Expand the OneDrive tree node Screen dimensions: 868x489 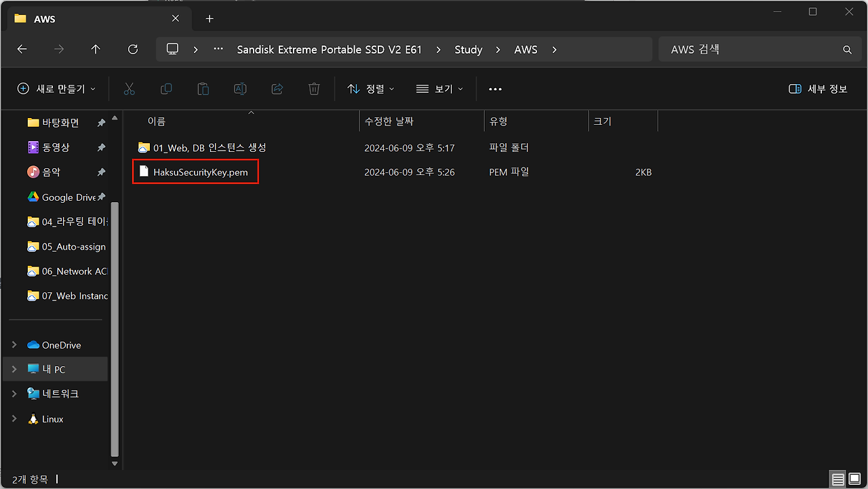pyautogui.click(x=14, y=345)
